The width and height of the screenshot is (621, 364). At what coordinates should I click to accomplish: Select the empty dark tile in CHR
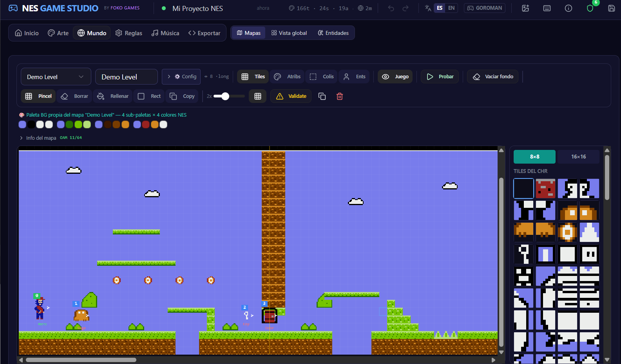(x=523, y=189)
